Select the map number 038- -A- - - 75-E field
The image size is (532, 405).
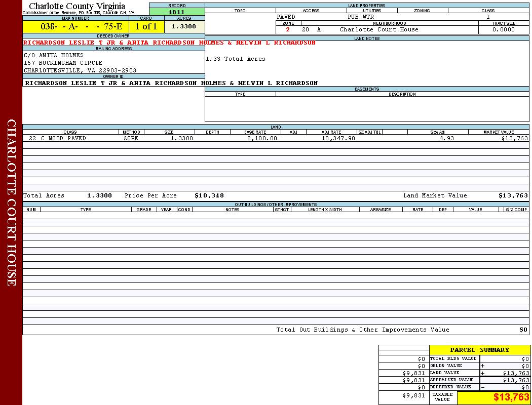click(75, 27)
